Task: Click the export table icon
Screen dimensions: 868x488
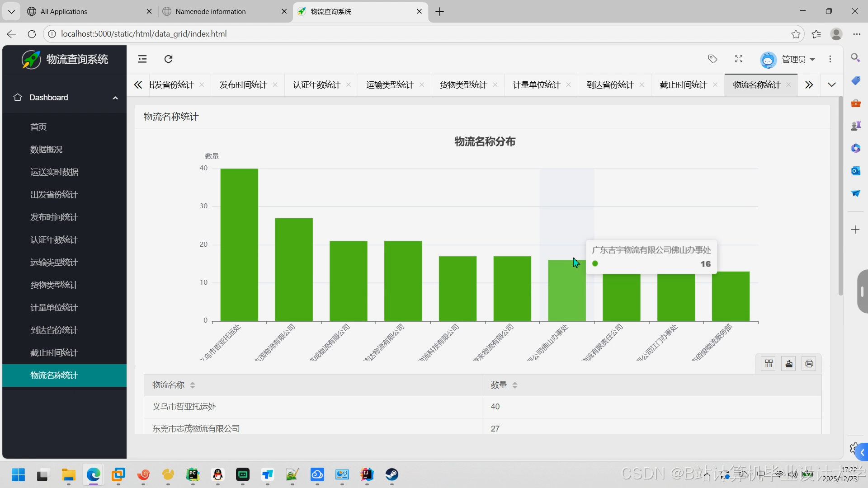Action: click(x=789, y=364)
